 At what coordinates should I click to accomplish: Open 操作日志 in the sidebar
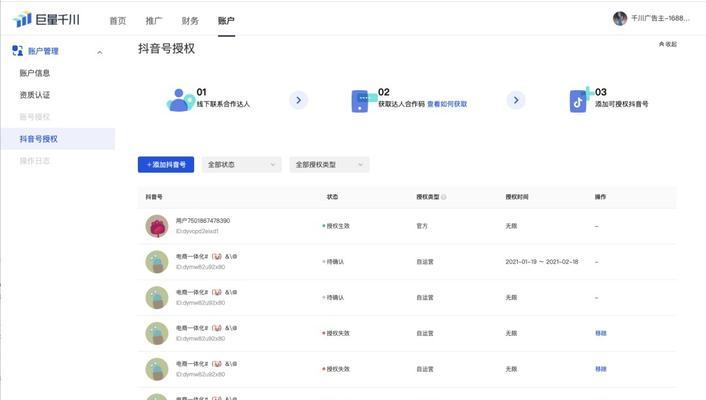point(35,161)
